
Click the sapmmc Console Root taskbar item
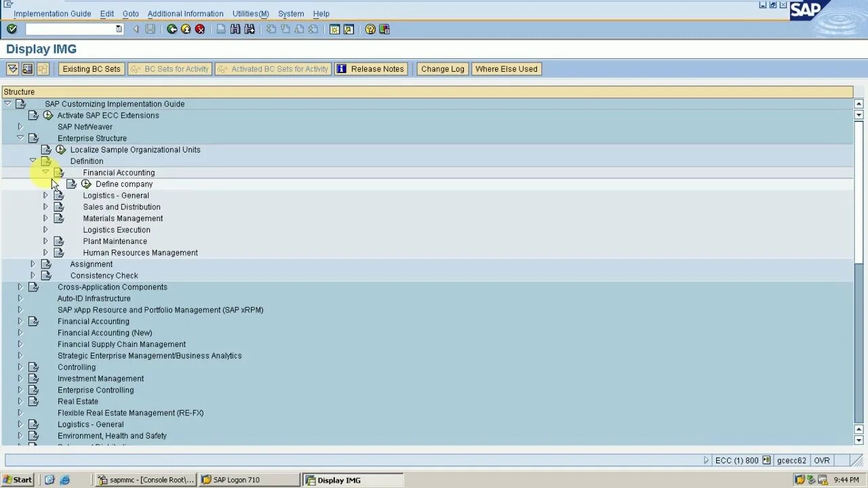[x=146, y=480]
